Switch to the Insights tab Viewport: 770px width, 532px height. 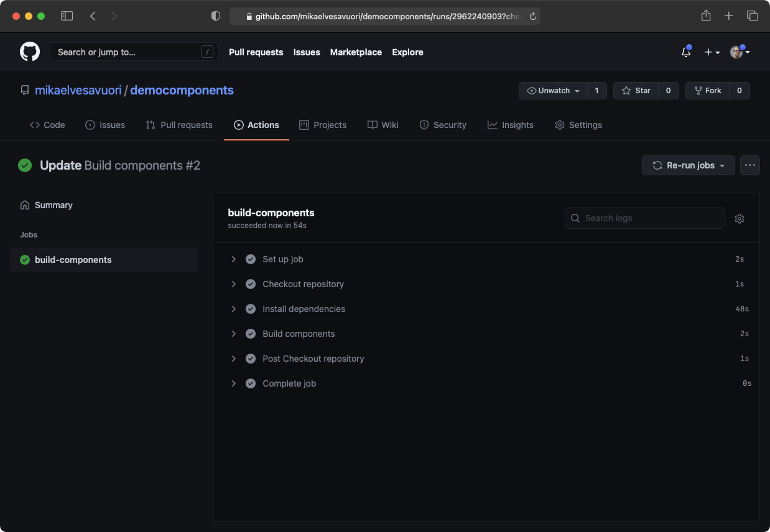pyautogui.click(x=511, y=125)
